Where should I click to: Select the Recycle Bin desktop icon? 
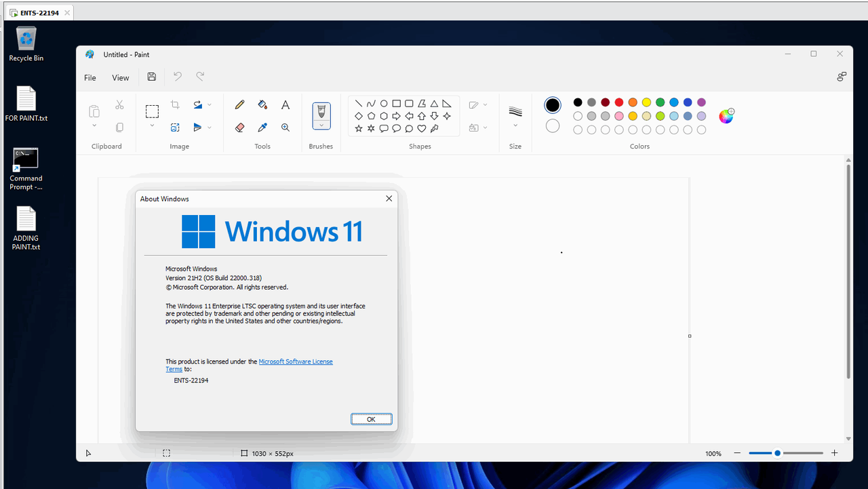(26, 45)
